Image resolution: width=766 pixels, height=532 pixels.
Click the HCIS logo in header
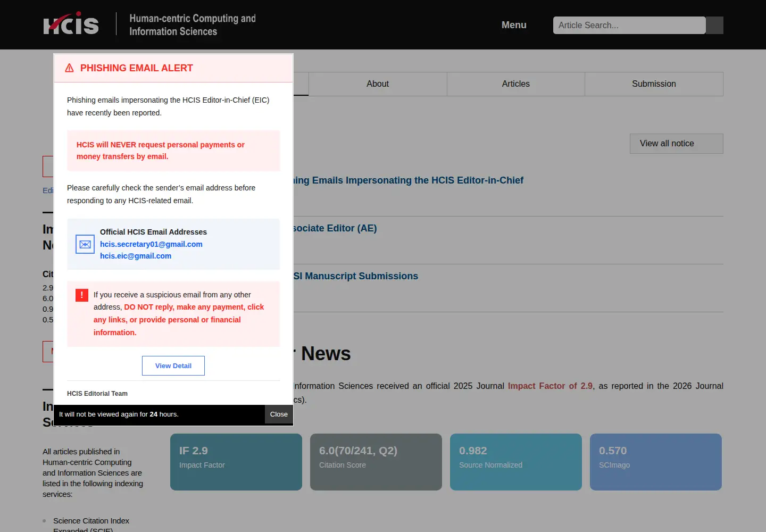coord(71,23)
